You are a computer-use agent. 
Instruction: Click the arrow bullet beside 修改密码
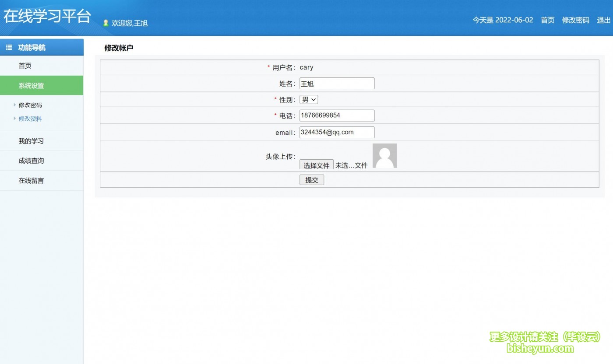(14, 105)
